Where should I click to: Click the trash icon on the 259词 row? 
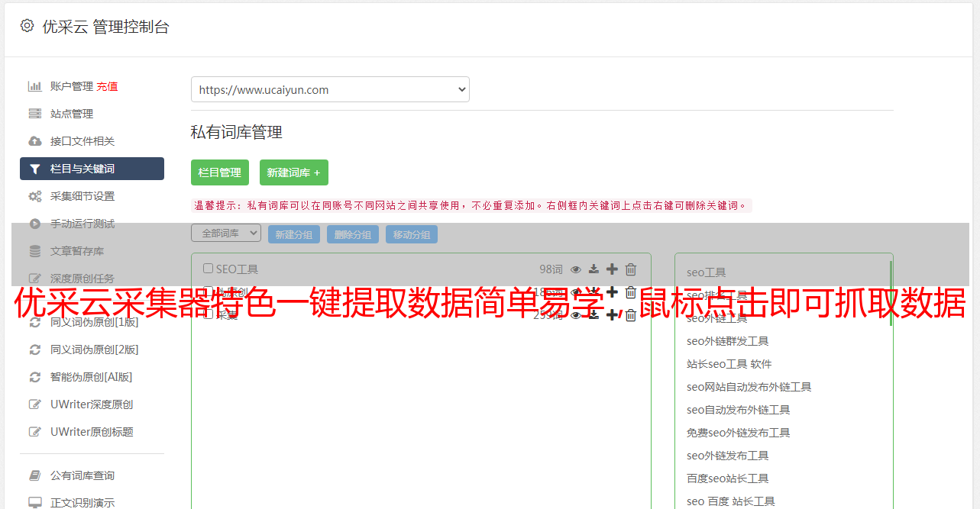point(631,314)
